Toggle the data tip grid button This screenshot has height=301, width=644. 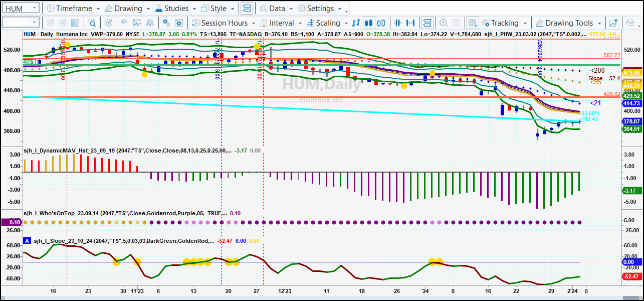tap(473, 23)
